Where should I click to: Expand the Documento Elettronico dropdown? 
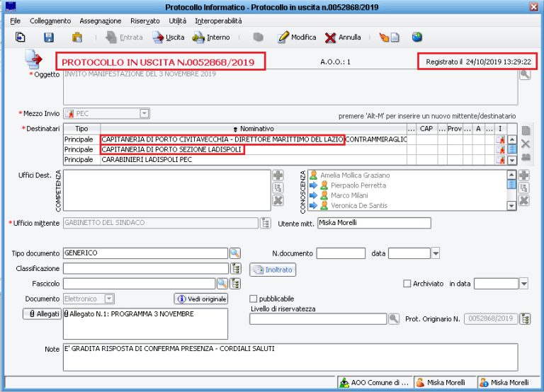click(x=109, y=299)
